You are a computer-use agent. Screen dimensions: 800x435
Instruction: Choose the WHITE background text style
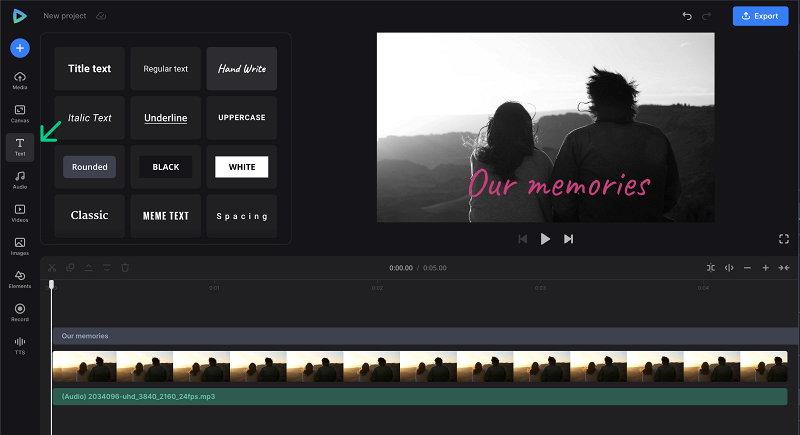[242, 167]
